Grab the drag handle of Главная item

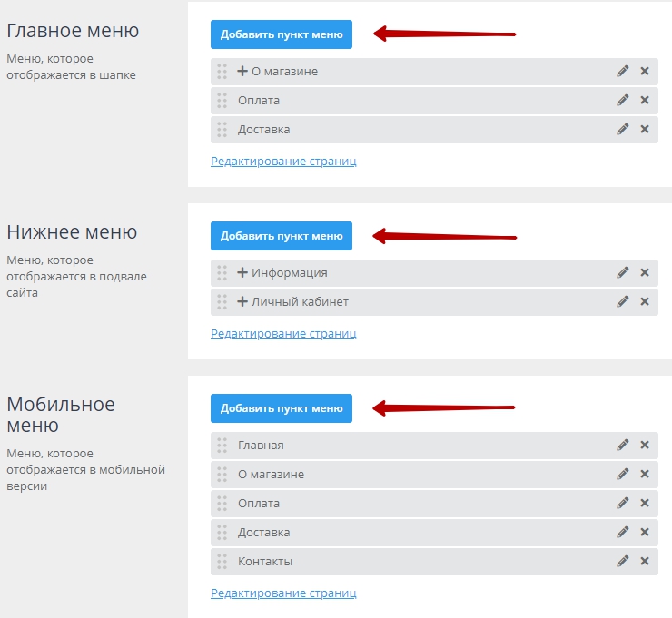click(x=222, y=445)
